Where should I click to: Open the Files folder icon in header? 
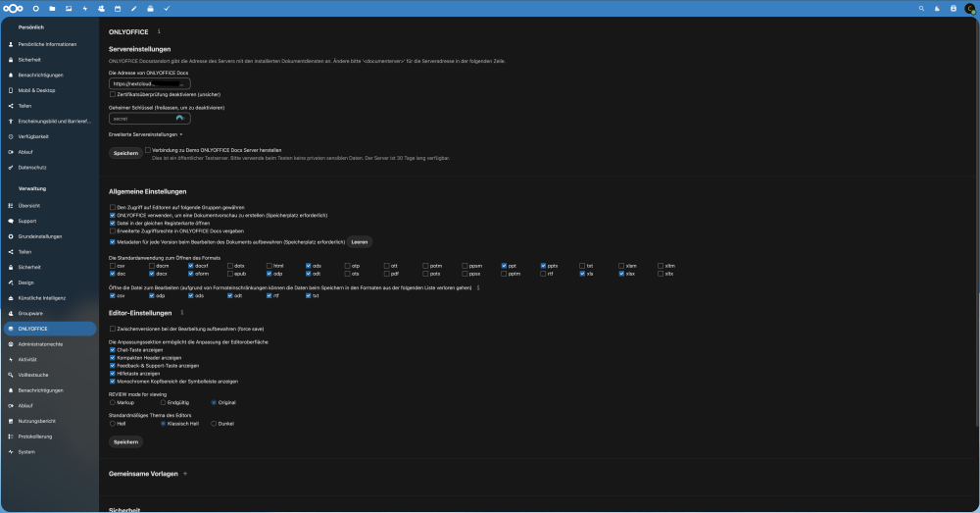(x=52, y=9)
